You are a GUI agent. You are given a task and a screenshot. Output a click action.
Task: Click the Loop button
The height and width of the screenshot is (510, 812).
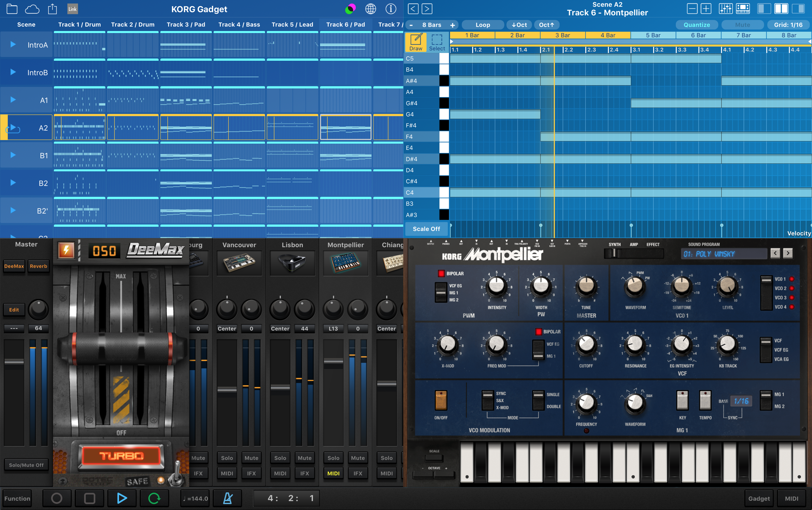click(x=483, y=25)
